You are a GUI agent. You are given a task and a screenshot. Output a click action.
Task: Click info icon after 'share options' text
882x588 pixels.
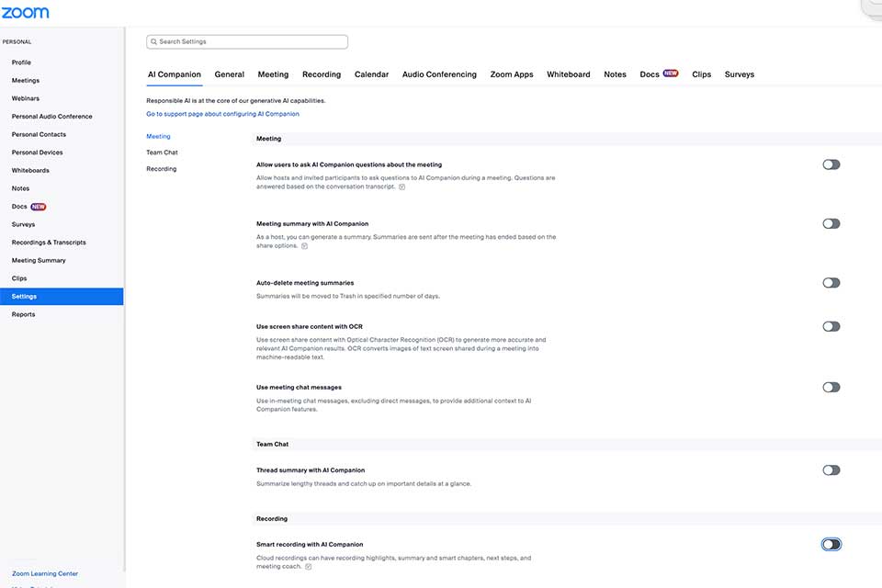click(x=304, y=246)
